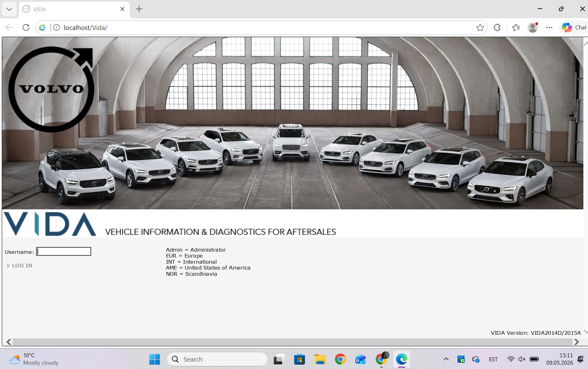The image size is (588, 369).
Task: Click the 'Username:' label
Action: [x=19, y=252]
